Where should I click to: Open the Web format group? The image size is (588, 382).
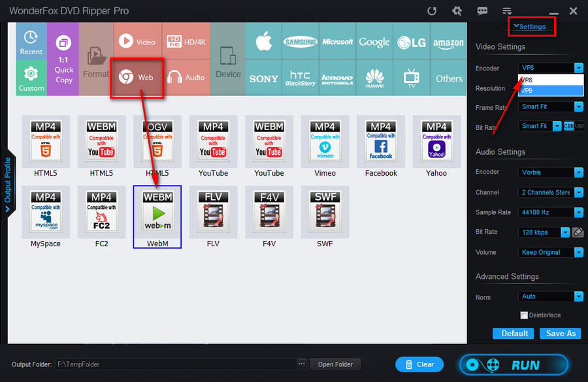(x=137, y=78)
